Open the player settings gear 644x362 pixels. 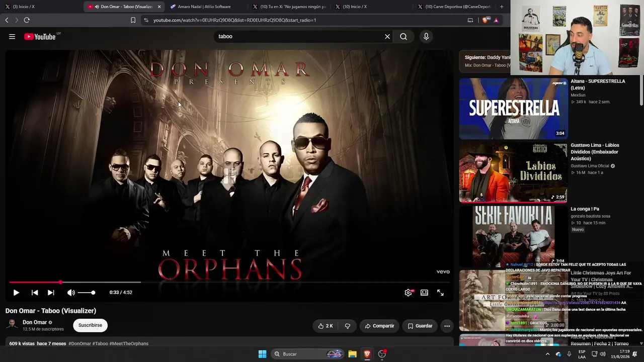pyautogui.click(x=408, y=292)
